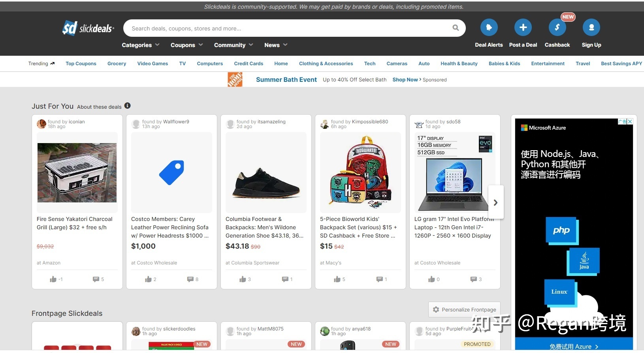Viewport: 644px width, 353px height.
Task: Select Auto in trending bar
Action: 424,64
